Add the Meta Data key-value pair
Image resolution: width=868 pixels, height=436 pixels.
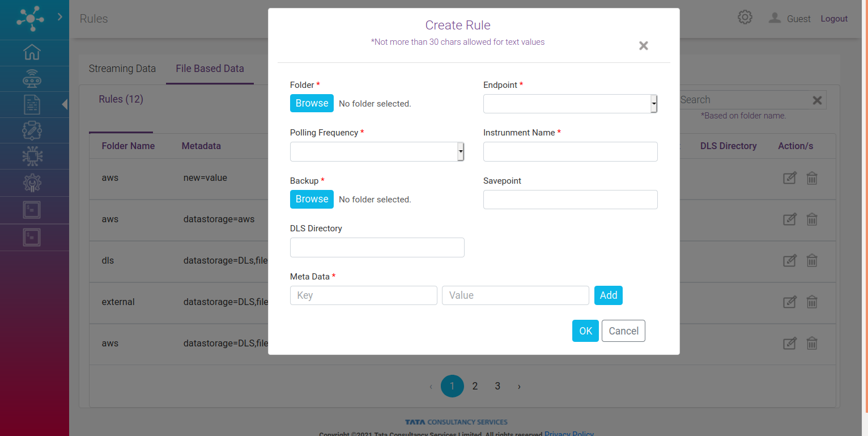tap(608, 295)
